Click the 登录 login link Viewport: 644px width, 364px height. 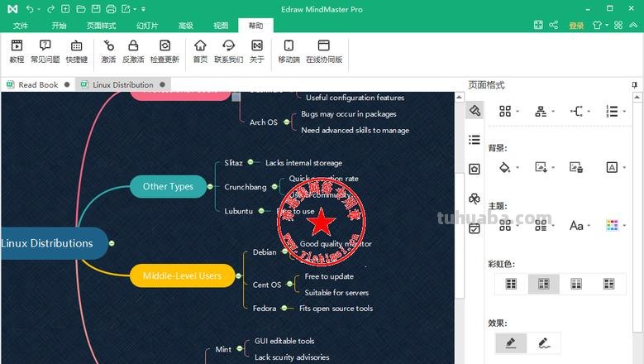(x=576, y=26)
